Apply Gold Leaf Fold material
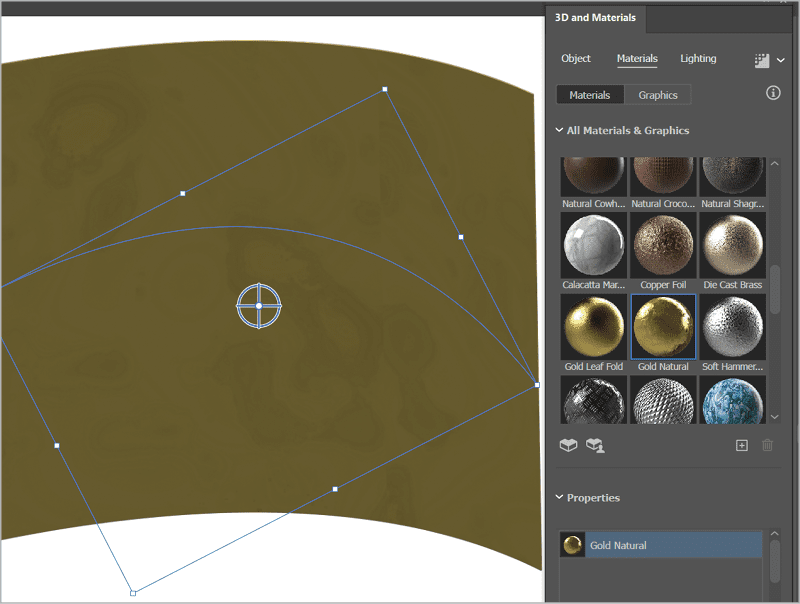Screen dimensions: 800x604 pyautogui.click(x=593, y=327)
